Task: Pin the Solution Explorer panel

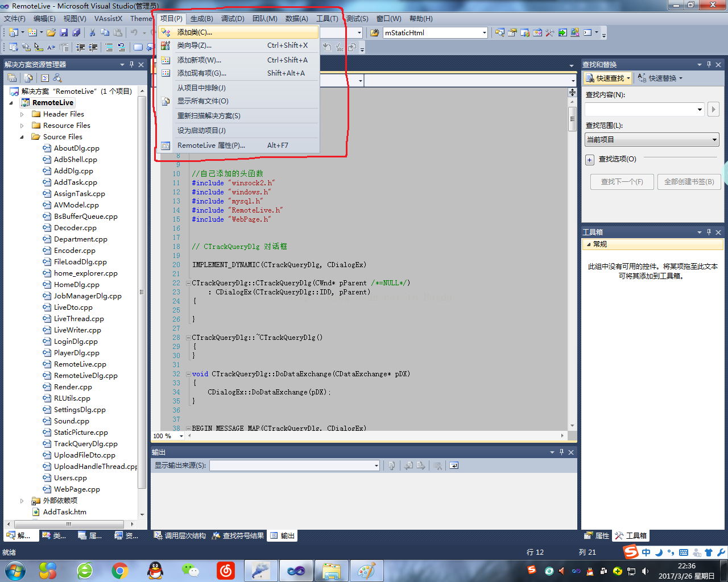Action: click(x=131, y=64)
